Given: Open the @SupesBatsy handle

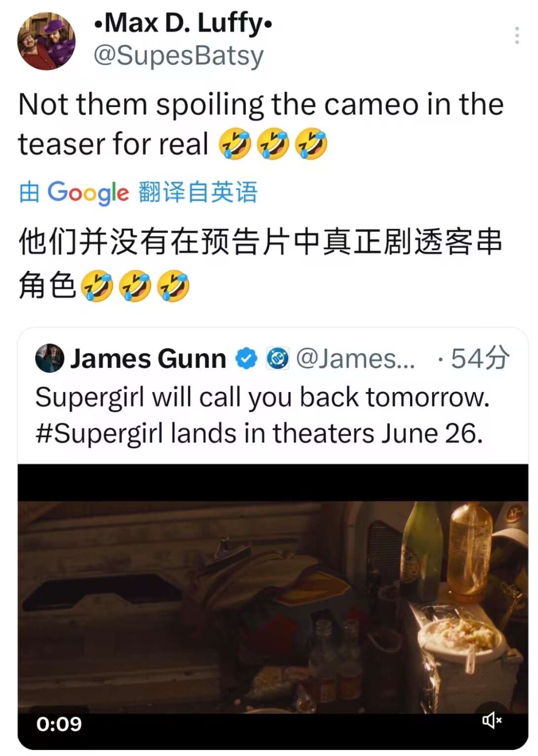Looking at the screenshot, I should point(179,55).
